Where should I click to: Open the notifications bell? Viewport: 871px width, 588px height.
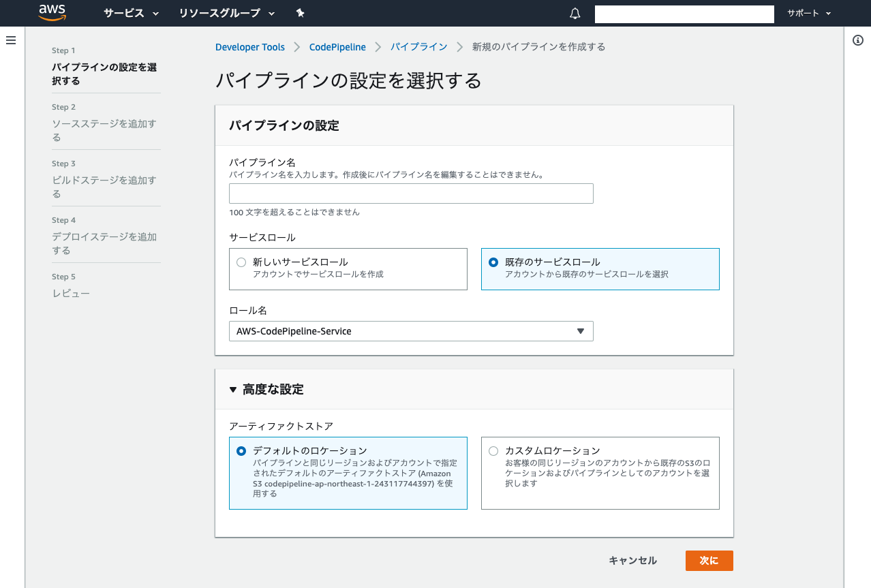(575, 13)
